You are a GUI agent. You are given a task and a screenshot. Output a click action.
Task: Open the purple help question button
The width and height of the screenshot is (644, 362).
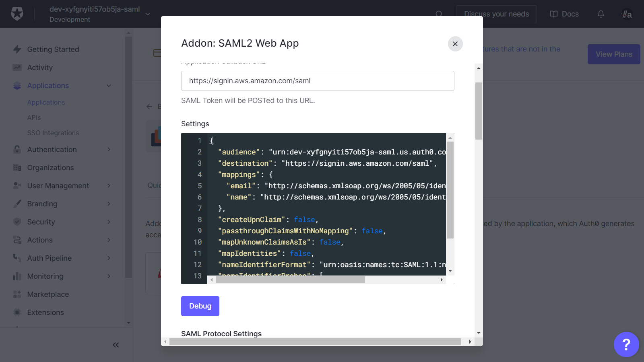pyautogui.click(x=626, y=344)
